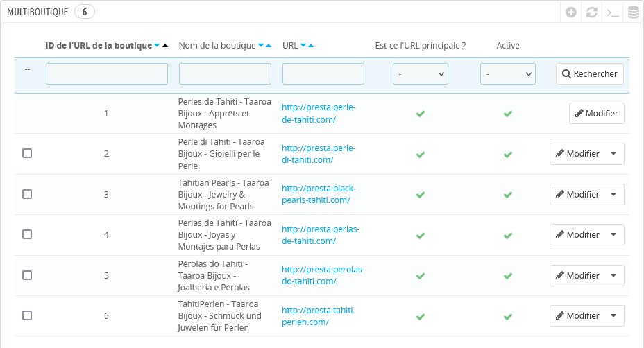Toggle main URL checkmark for row 5
Screen dimensions: 644x348
pos(420,276)
